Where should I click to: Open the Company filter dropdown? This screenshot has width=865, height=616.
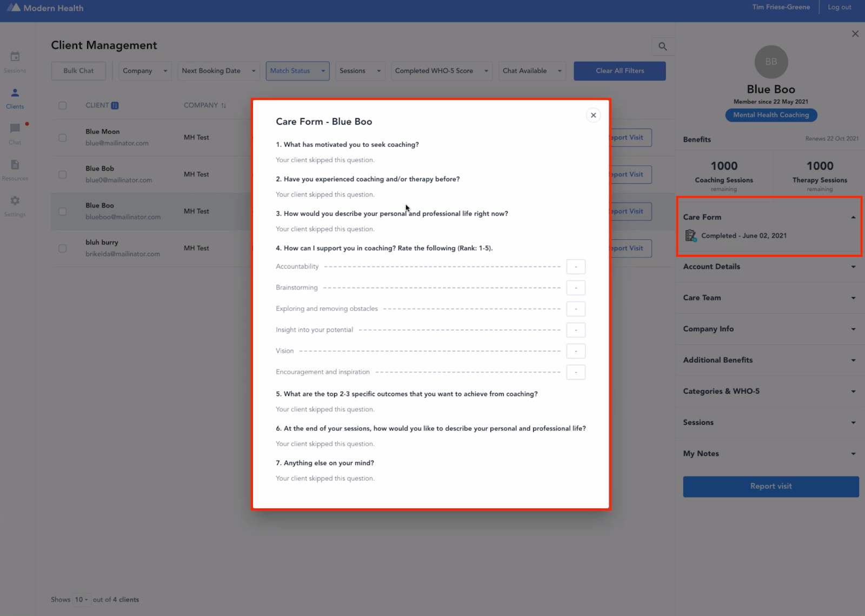pos(144,71)
